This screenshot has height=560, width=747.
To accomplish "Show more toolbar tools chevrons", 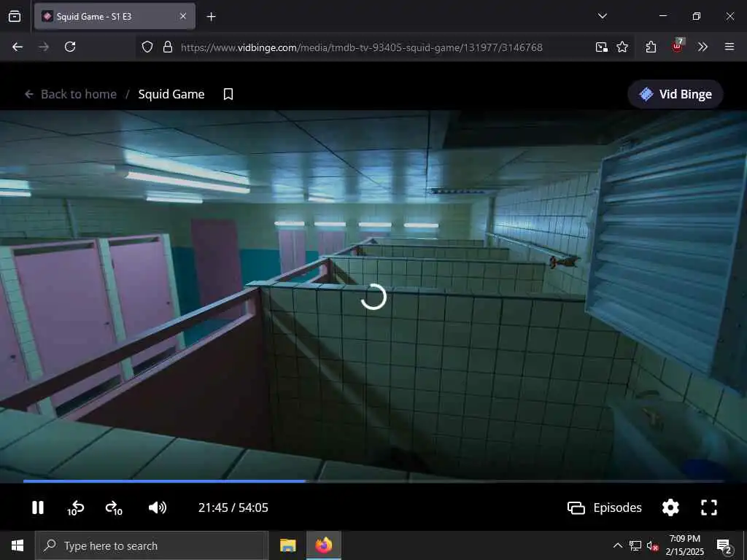I will click(703, 47).
